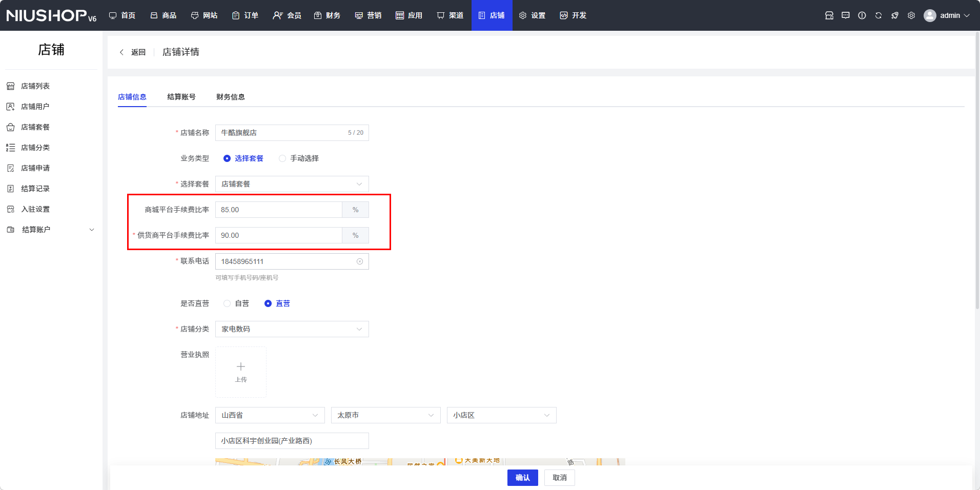Open the 选择套餐 dropdown

click(292, 184)
